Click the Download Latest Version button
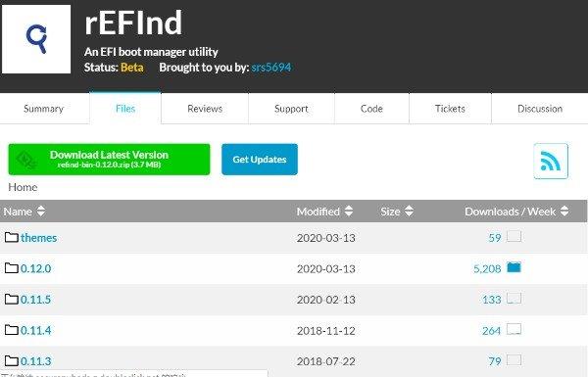The image size is (588, 377). pos(109,160)
